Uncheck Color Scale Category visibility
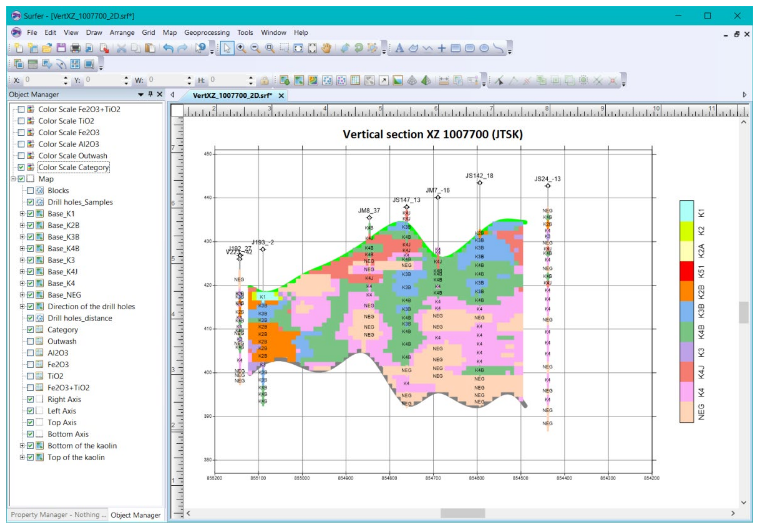 pos(21,167)
